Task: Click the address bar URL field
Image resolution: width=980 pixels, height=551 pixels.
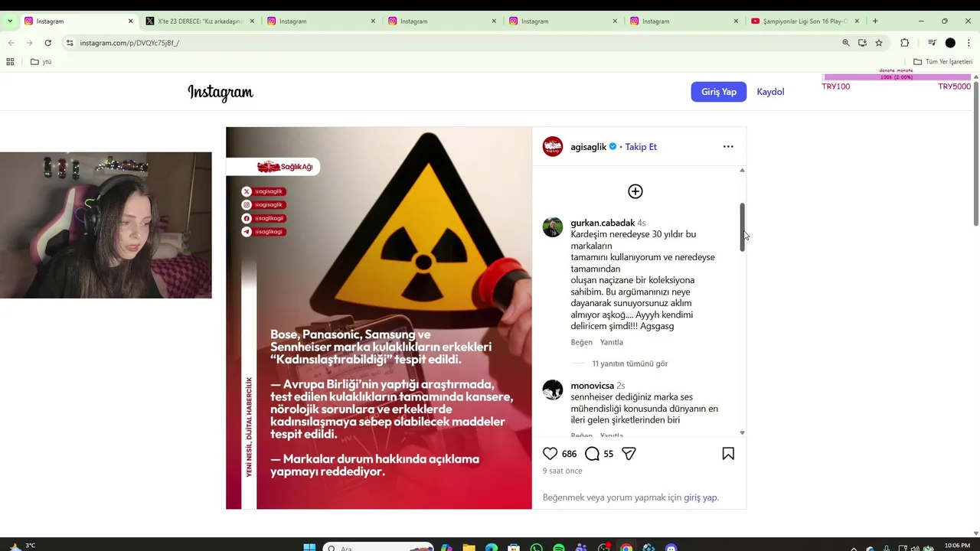Action: pyautogui.click(x=452, y=43)
